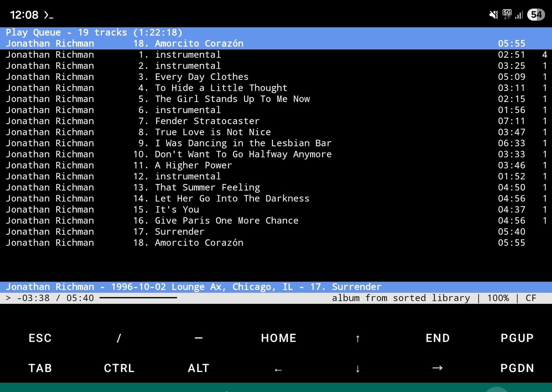The height and width of the screenshot is (392, 552).
Task: Tap the TAB key
Action: (x=40, y=368)
